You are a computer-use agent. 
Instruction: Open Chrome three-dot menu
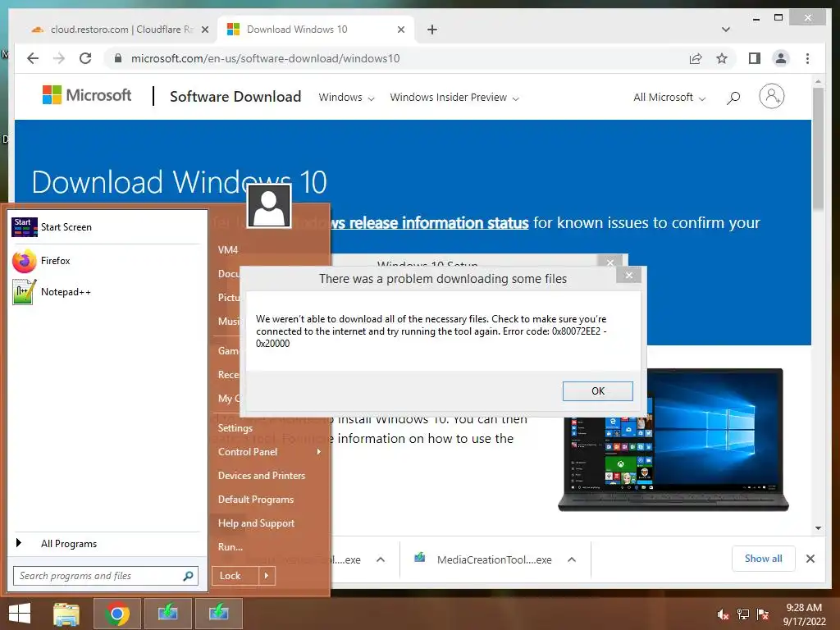tap(807, 58)
